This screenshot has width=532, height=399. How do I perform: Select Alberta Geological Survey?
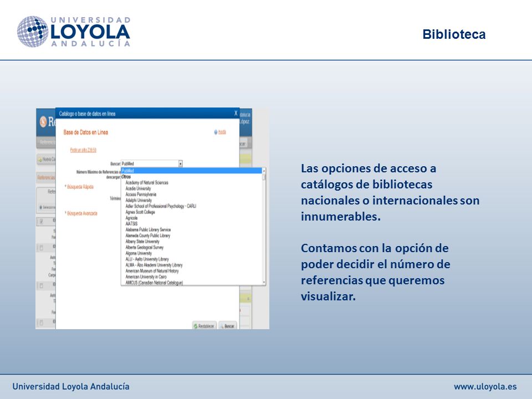tap(145, 247)
